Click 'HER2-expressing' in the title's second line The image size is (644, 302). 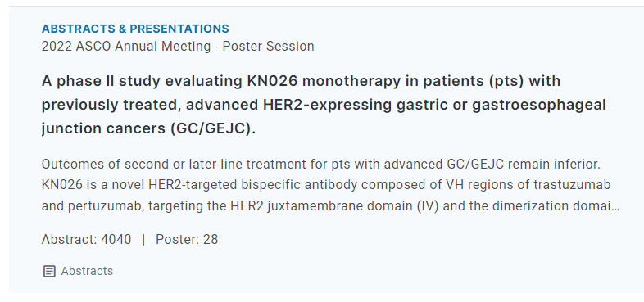point(327,105)
